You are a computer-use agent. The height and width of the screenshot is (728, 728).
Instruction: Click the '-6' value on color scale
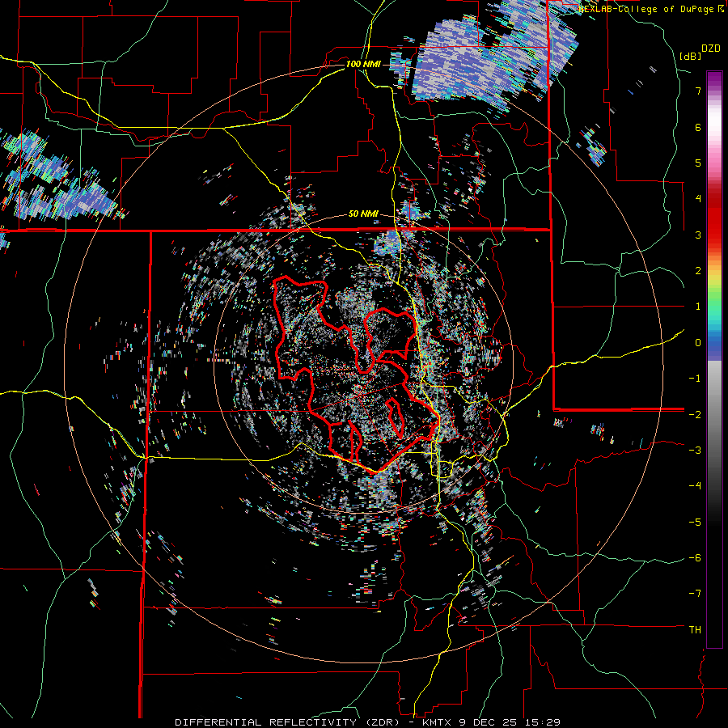[695, 558]
